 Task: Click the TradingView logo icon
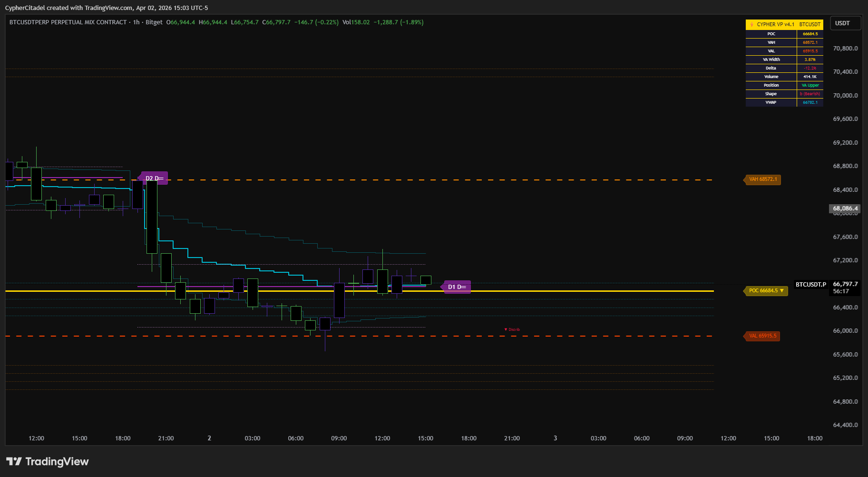[x=14, y=461]
